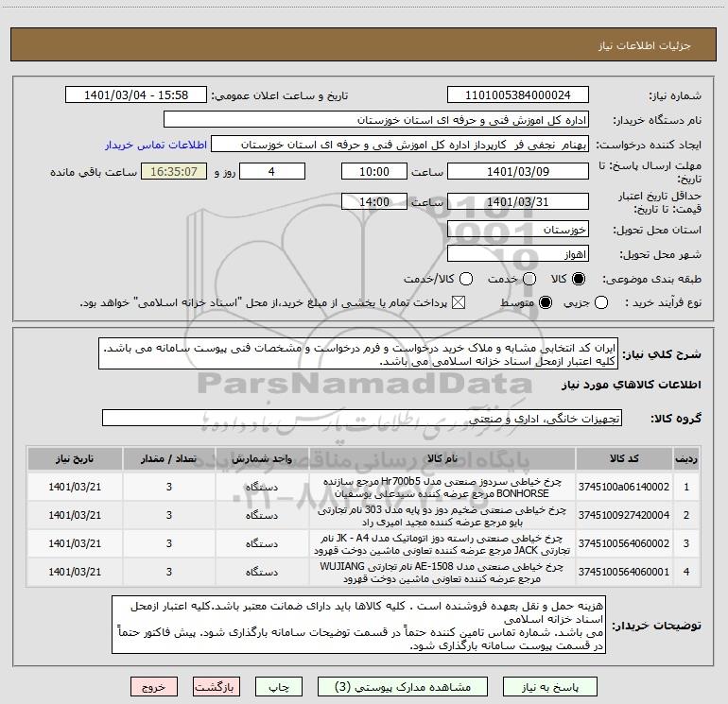
Task: Click the AE-1508 WUJIANG item name
Action: click(442, 573)
